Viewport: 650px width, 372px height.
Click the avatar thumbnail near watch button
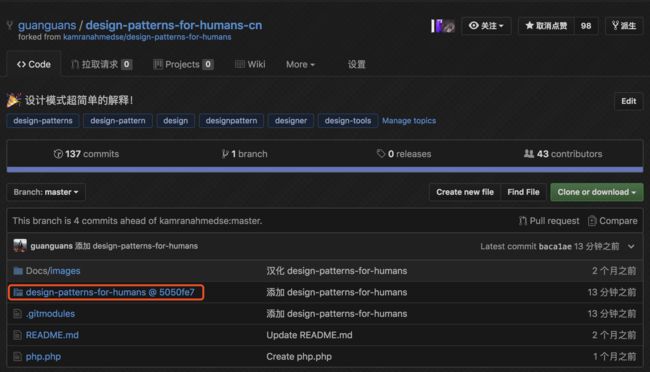pyautogui.click(x=443, y=26)
